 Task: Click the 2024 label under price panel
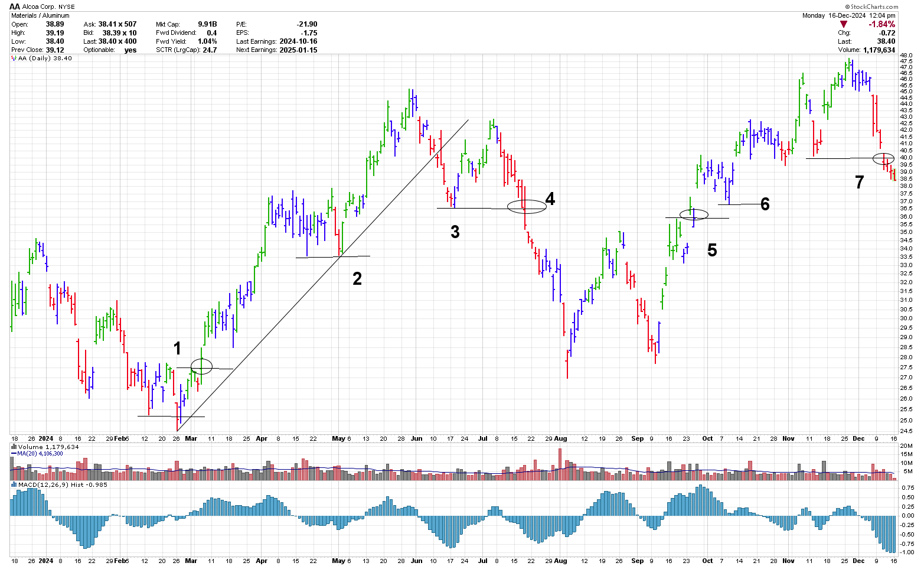click(x=45, y=439)
